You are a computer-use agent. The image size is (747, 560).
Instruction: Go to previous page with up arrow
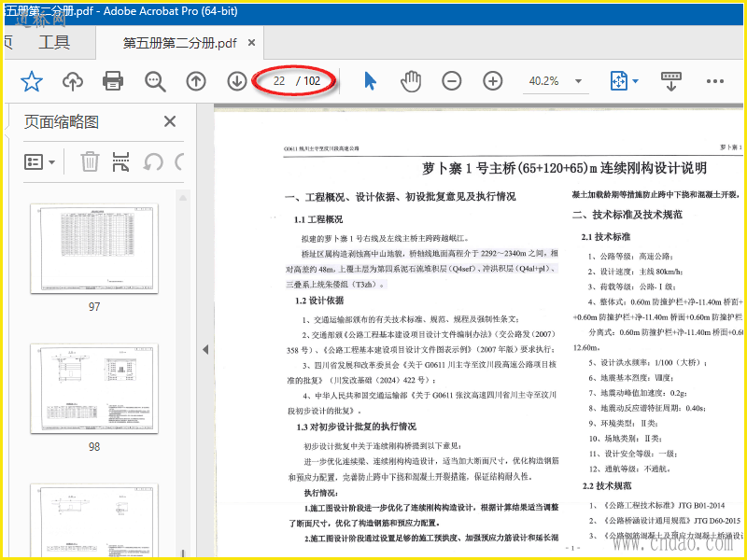pyautogui.click(x=196, y=81)
